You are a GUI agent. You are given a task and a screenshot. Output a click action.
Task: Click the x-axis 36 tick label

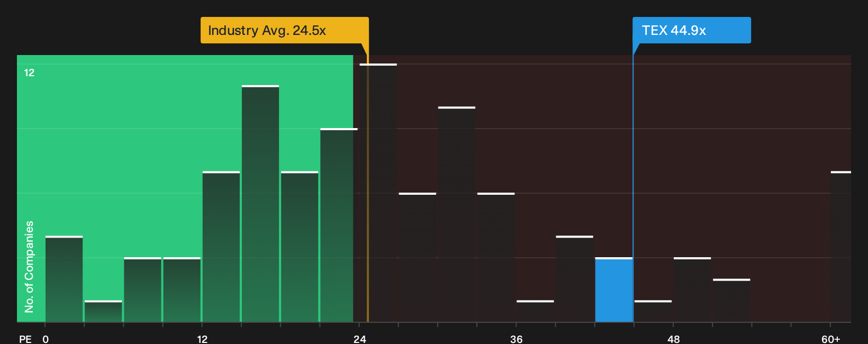point(517,339)
